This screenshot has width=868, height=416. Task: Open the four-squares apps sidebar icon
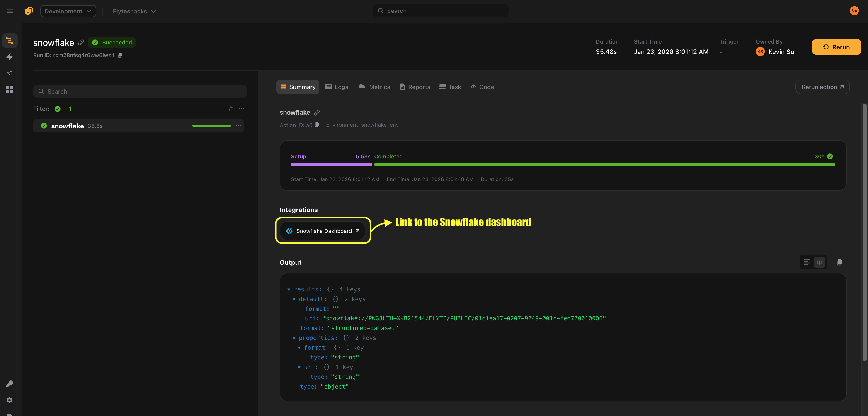(x=10, y=89)
